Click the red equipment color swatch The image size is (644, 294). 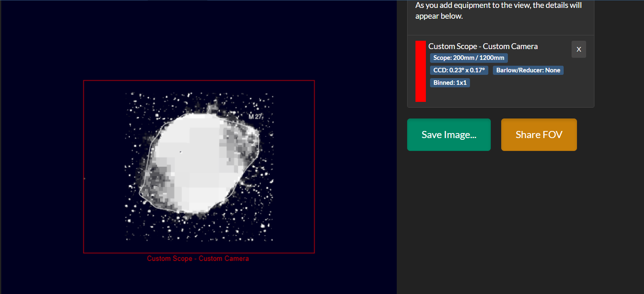[x=420, y=71]
